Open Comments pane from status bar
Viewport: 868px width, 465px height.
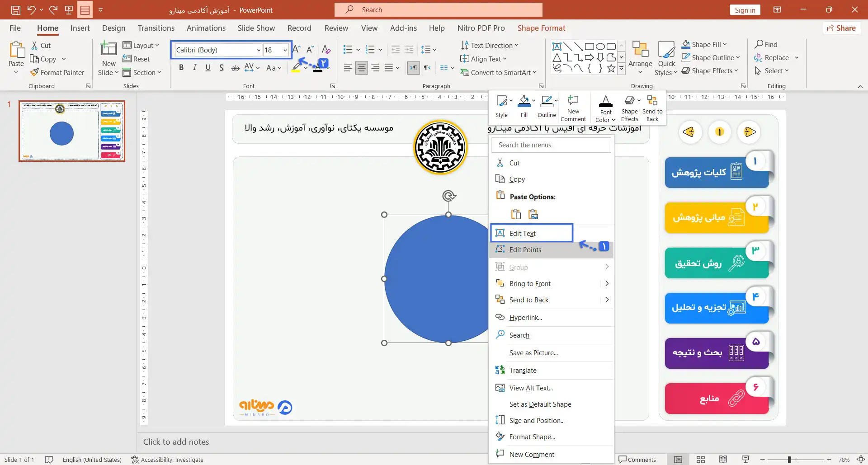click(637, 460)
